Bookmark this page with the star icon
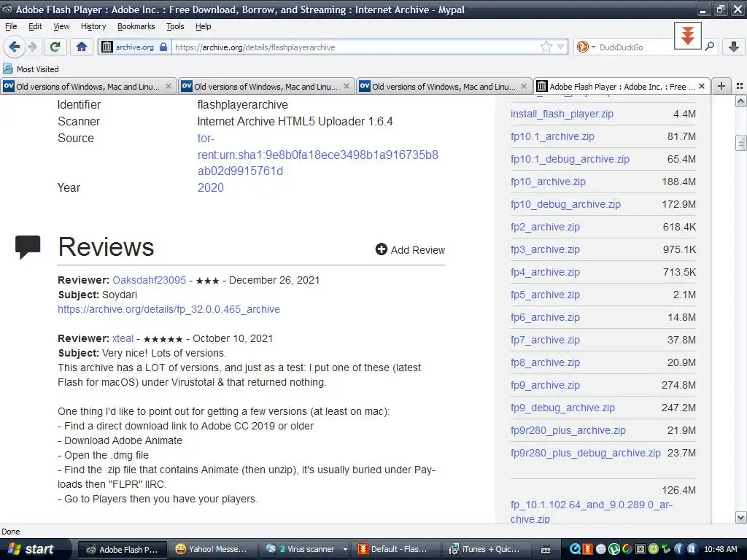Screen dimensions: 747x560 click(x=546, y=47)
